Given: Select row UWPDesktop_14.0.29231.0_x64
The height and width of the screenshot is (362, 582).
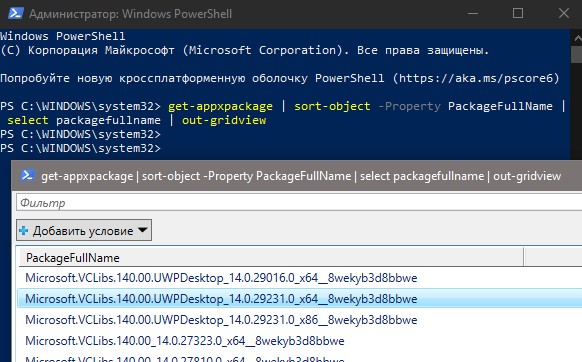Looking at the screenshot, I should coord(300,299).
